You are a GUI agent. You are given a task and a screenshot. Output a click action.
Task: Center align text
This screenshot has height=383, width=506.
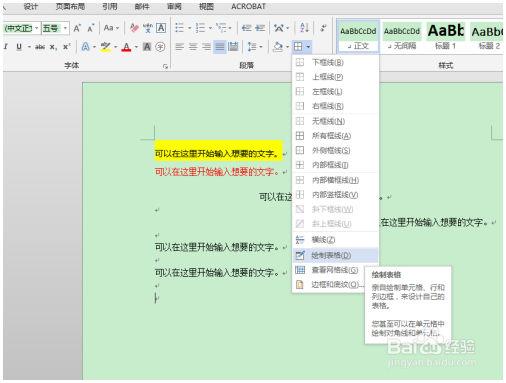tap(193, 47)
